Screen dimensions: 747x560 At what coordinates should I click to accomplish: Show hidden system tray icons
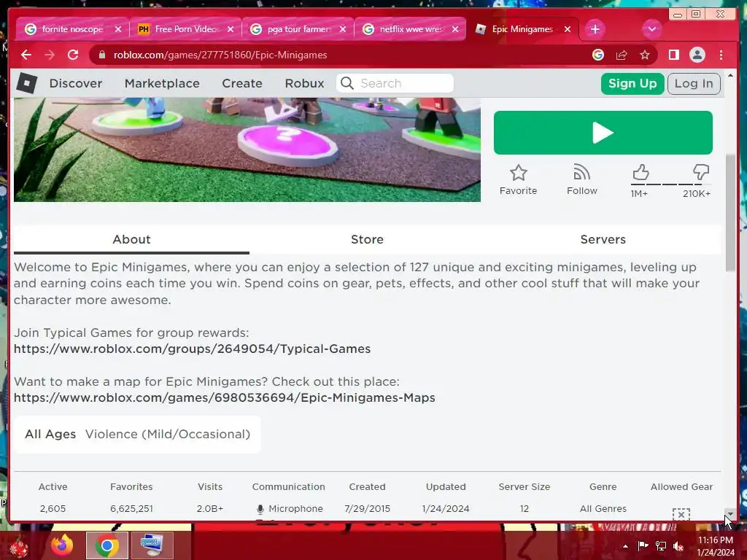coord(625,546)
